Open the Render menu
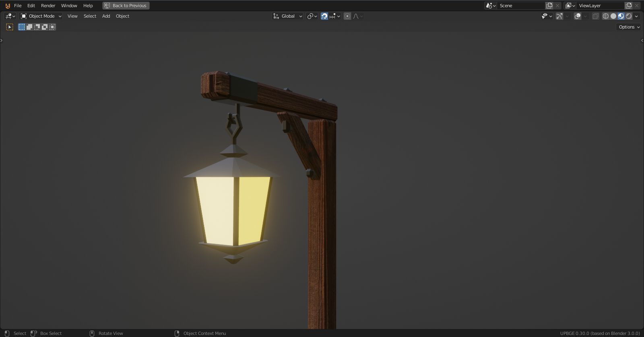The height and width of the screenshot is (337, 644). [x=48, y=6]
